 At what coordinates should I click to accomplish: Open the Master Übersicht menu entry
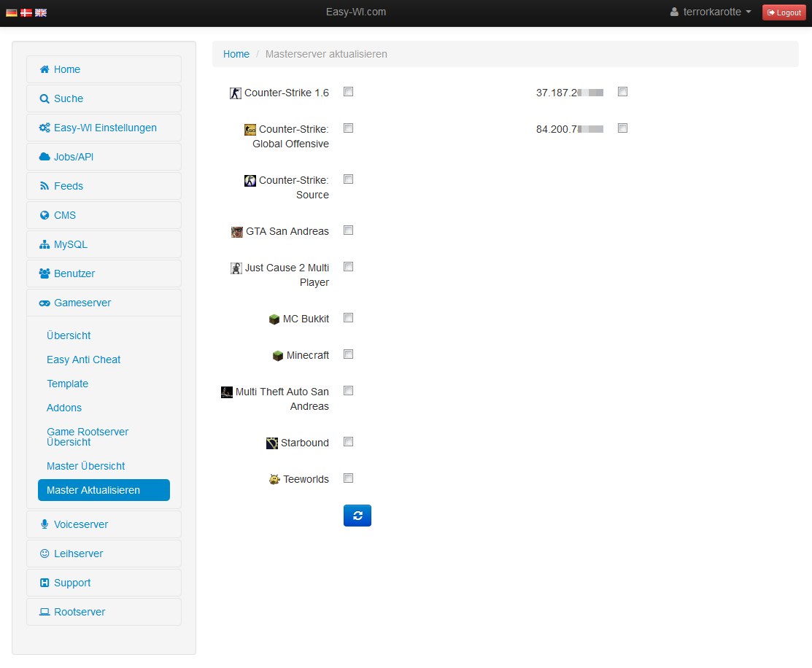click(85, 466)
